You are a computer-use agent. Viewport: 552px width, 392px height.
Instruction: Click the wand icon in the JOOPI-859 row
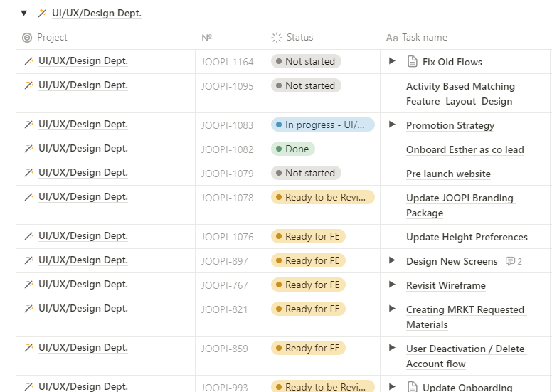[x=29, y=348]
